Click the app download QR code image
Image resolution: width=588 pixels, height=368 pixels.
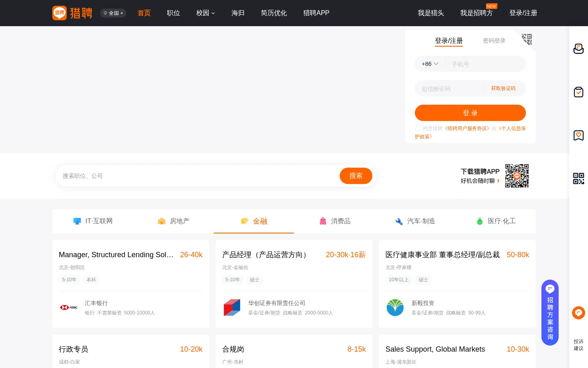517,176
